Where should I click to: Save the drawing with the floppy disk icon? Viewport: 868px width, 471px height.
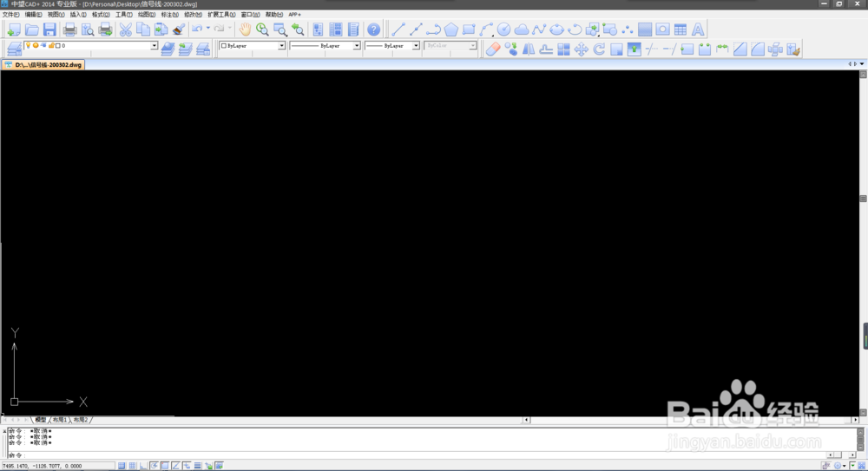49,29
